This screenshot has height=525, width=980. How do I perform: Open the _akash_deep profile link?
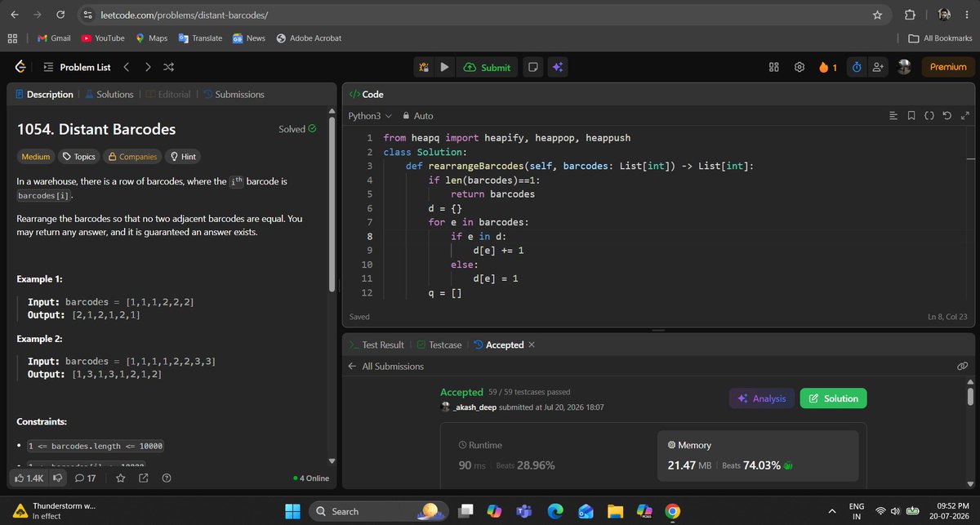[x=474, y=407]
